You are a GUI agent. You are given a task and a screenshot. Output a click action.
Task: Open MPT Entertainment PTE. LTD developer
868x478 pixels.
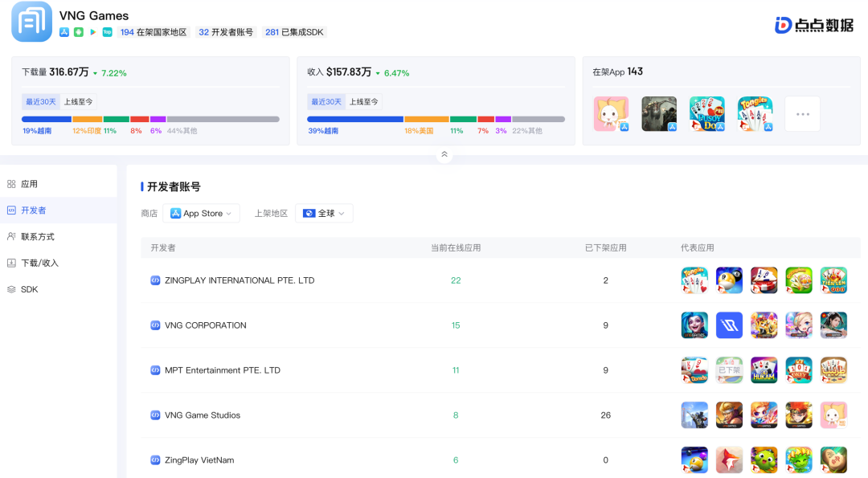[x=222, y=370]
